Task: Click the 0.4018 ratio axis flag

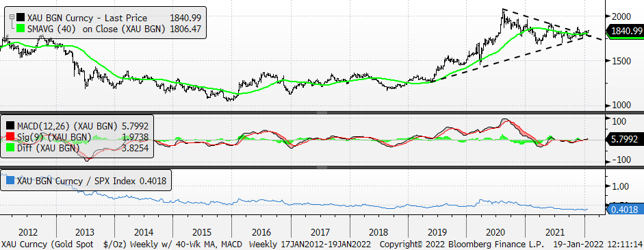Action: coord(625,210)
